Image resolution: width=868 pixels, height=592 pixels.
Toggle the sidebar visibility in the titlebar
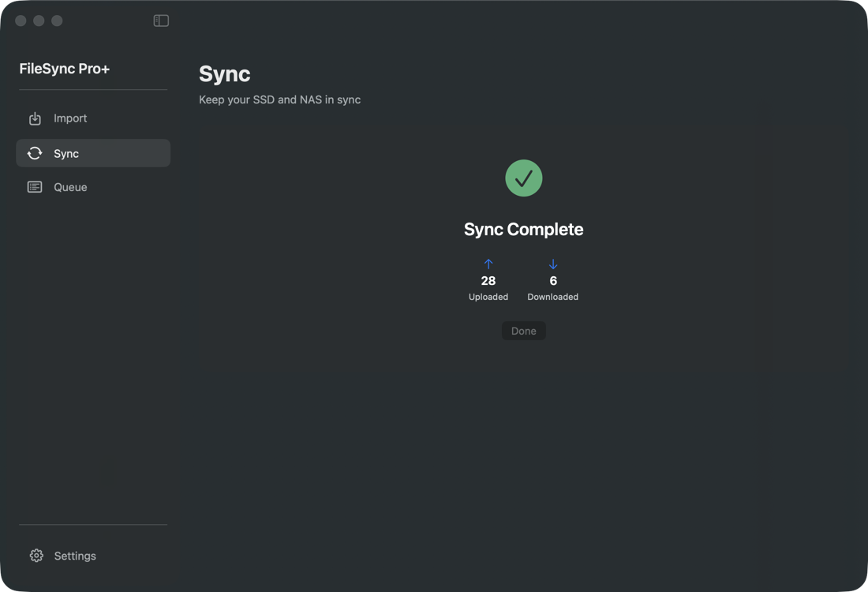(x=161, y=20)
